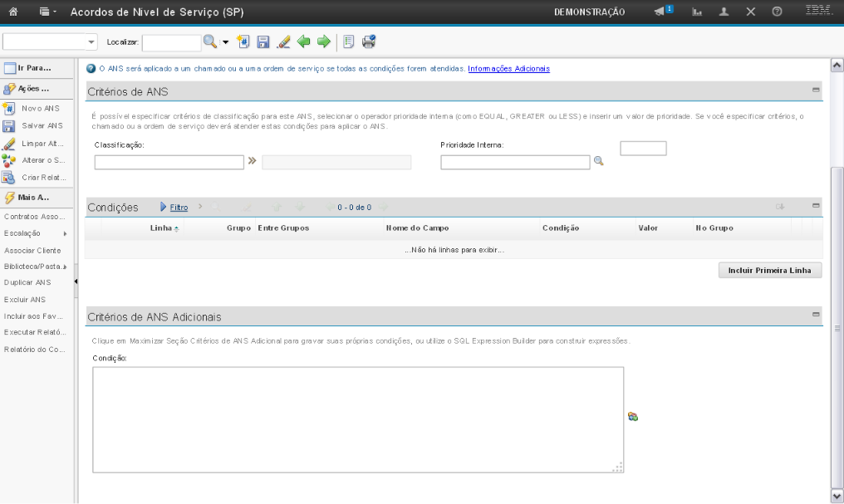Select Duplicar ANS from the sidebar
Image resolution: width=844 pixels, height=504 pixels.
click(x=27, y=282)
